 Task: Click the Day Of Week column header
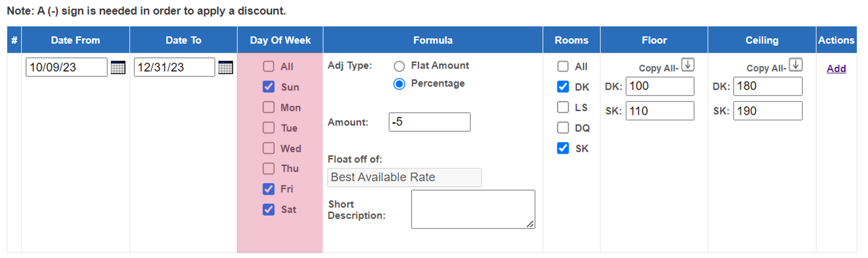(x=280, y=40)
